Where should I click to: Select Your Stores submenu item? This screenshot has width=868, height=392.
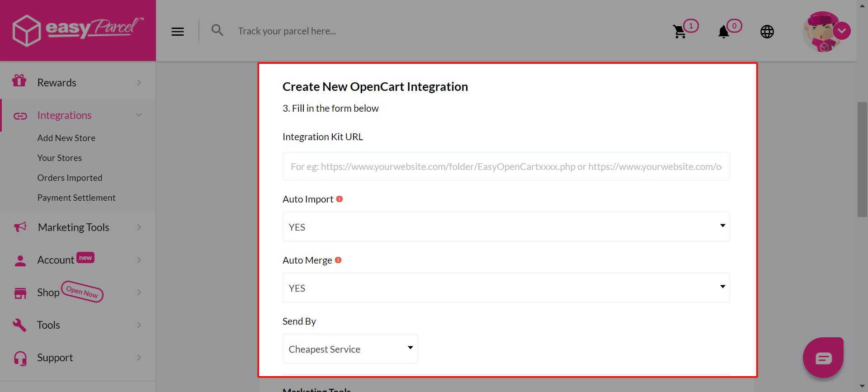tap(60, 158)
